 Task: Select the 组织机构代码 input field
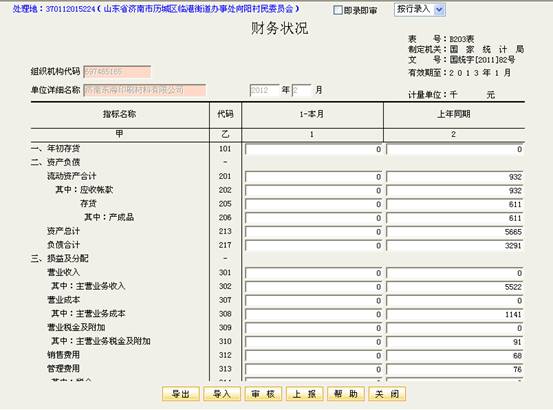click(x=117, y=72)
